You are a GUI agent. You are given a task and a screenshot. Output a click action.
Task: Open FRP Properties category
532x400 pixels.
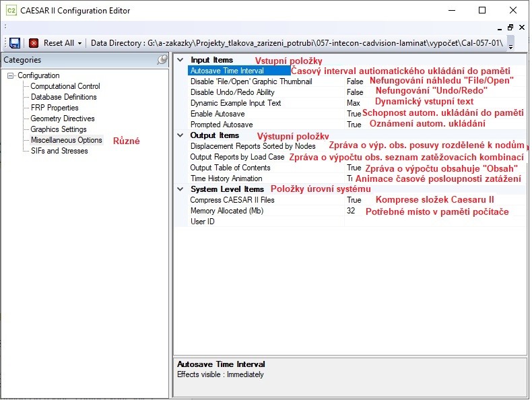55,108
